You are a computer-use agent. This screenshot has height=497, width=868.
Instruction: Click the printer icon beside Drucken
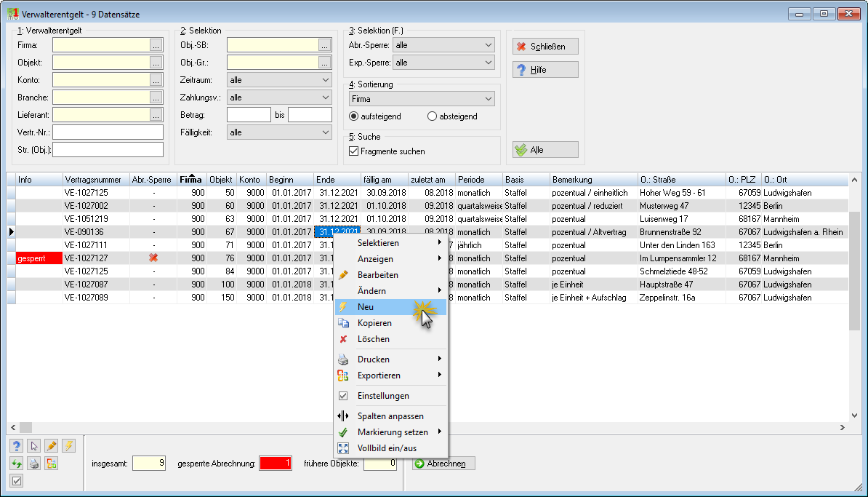343,359
